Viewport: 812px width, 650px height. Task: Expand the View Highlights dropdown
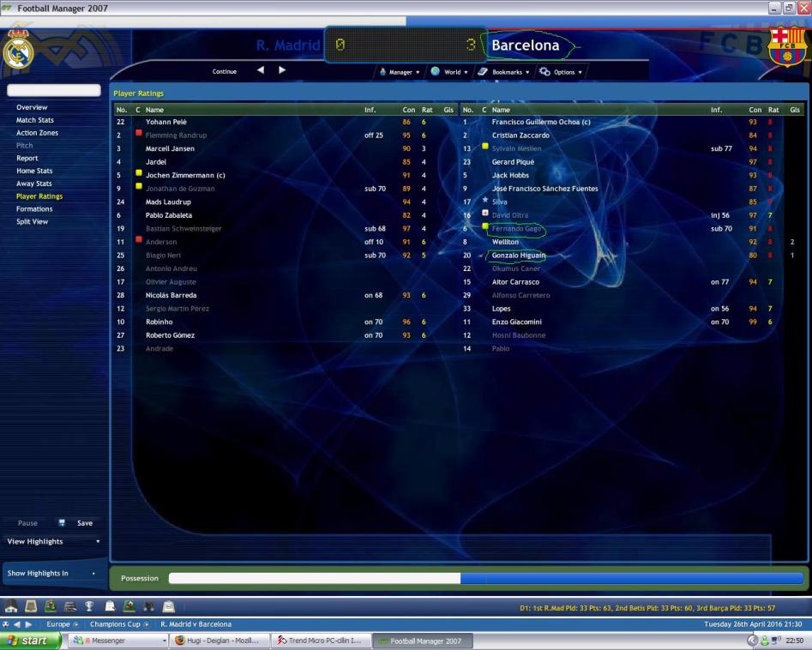[x=98, y=541]
